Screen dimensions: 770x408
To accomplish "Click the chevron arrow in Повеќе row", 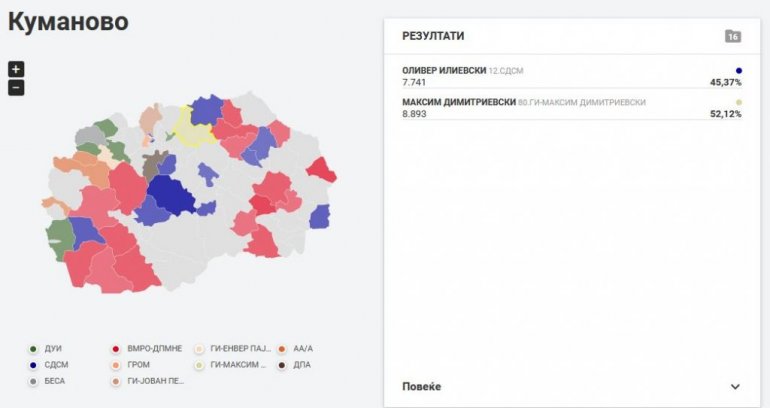I will (735, 387).
